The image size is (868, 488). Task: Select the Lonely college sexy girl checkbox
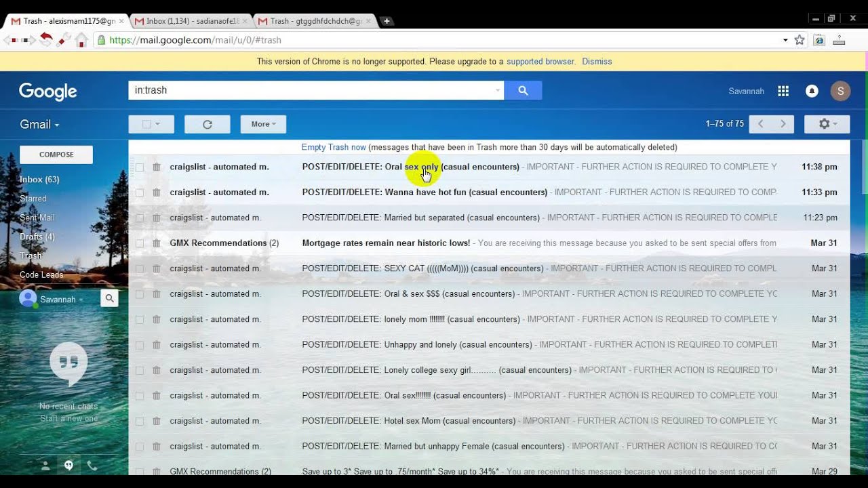tap(139, 370)
